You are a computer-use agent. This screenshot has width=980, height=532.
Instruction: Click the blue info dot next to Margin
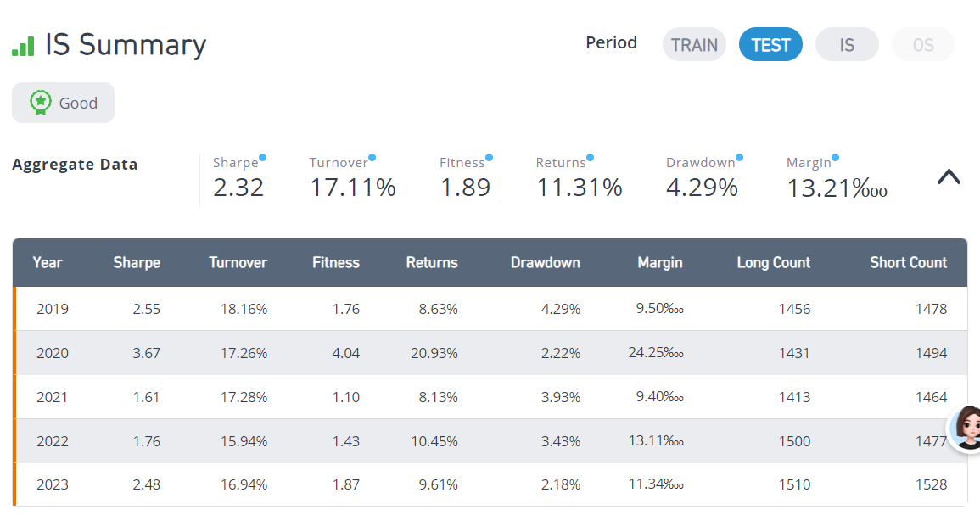(835, 158)
